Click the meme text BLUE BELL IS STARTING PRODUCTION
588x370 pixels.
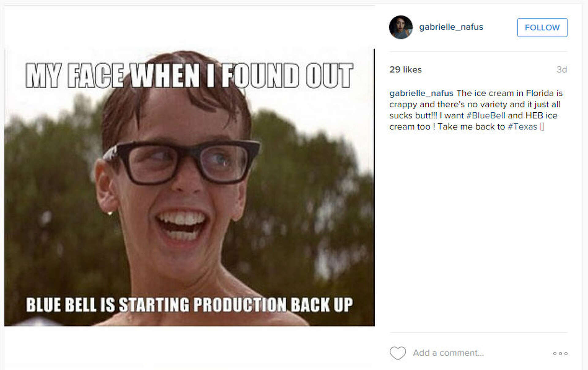[x=156, y=305]
